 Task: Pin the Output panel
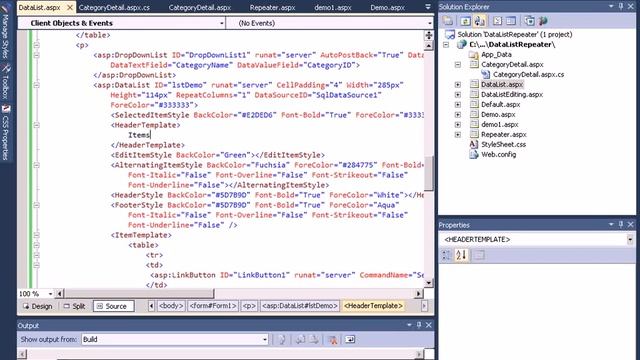419,325
